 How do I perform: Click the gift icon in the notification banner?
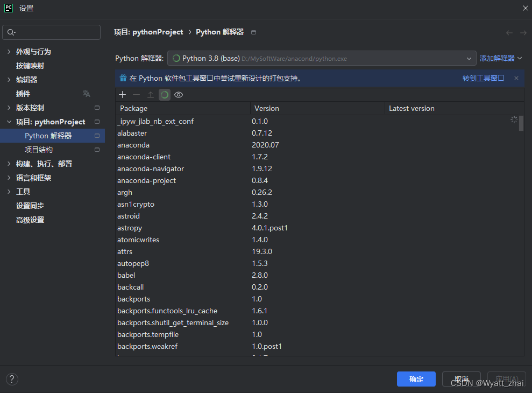pos(123,78)
